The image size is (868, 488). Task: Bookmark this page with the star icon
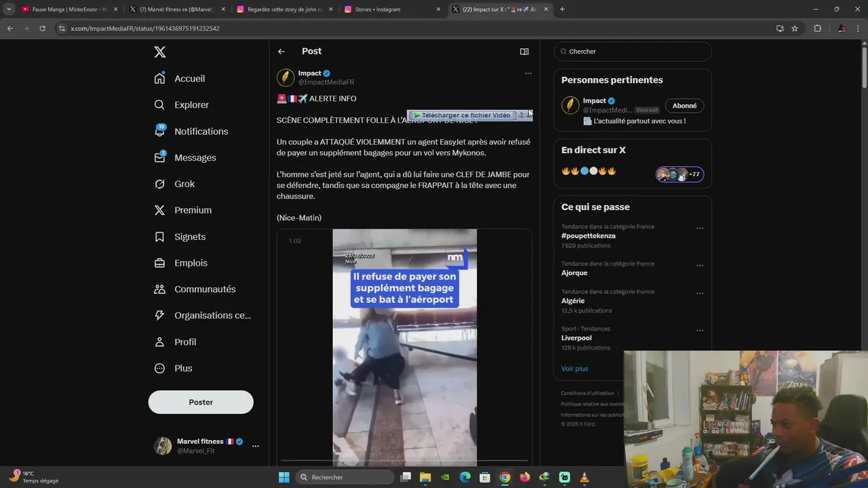pyautogui.click(x=795, y=28)
